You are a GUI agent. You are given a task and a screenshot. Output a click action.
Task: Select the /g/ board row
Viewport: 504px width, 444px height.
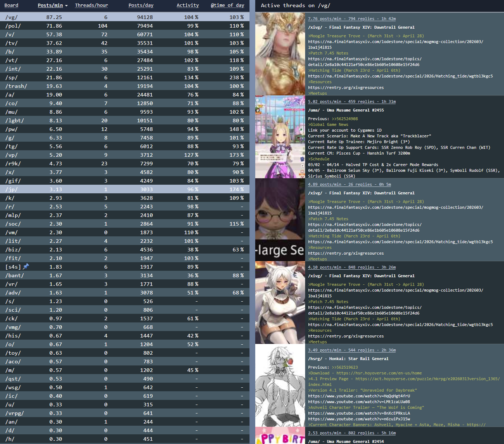coord(125,138)
